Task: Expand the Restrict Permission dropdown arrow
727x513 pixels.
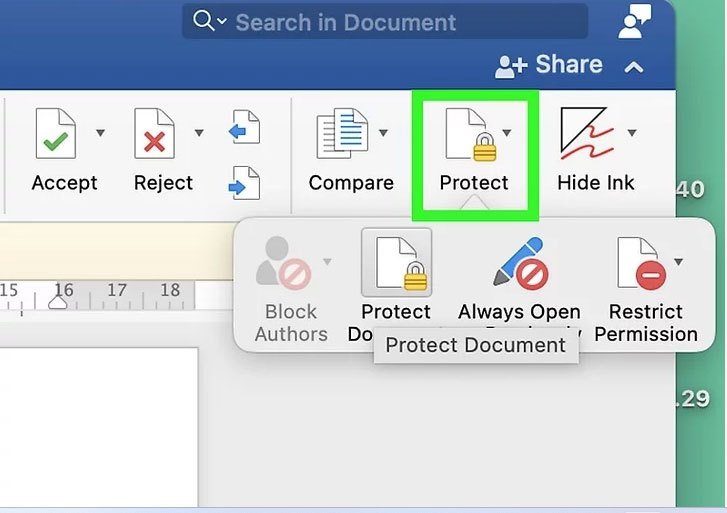Action: (x=678, y=262)
